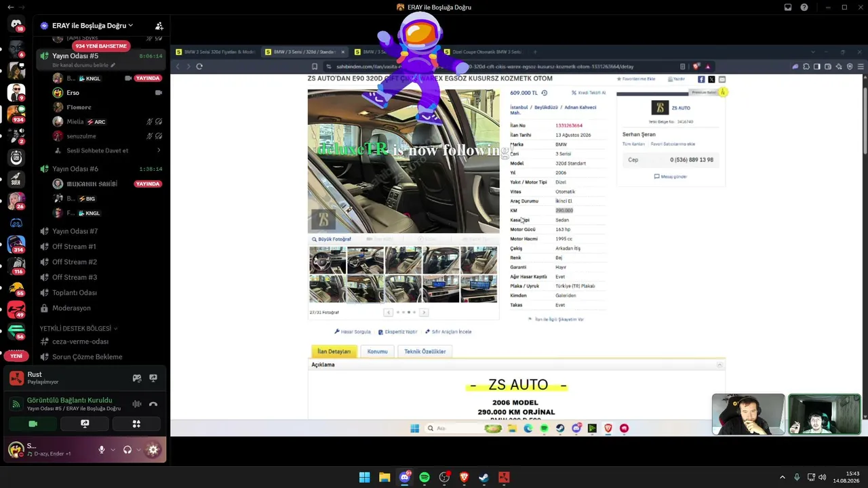
Task: Select user Erso in the voice channel
Action: point(73,93)
